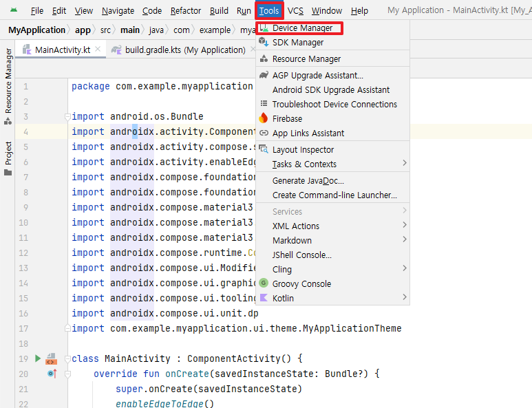Open the Window menu
This screenshot has height=408, width=532.
pyautogui.click(x=327, y=11)
